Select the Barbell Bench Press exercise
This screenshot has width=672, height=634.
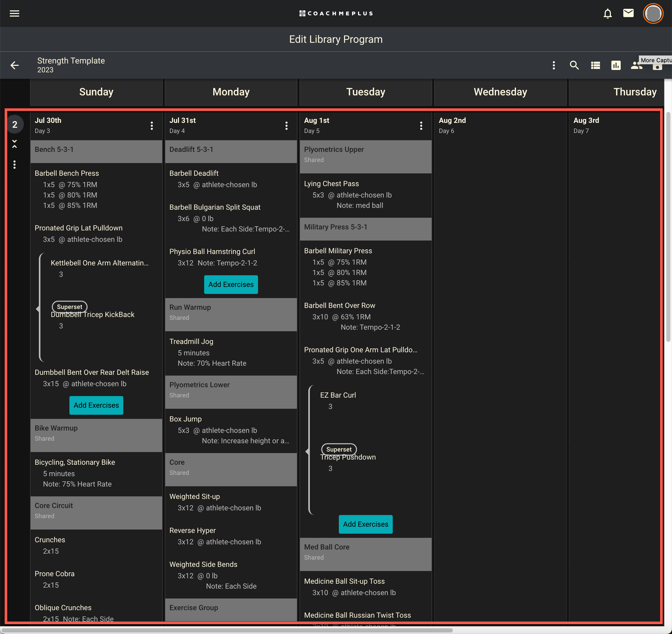pos(67,173)
